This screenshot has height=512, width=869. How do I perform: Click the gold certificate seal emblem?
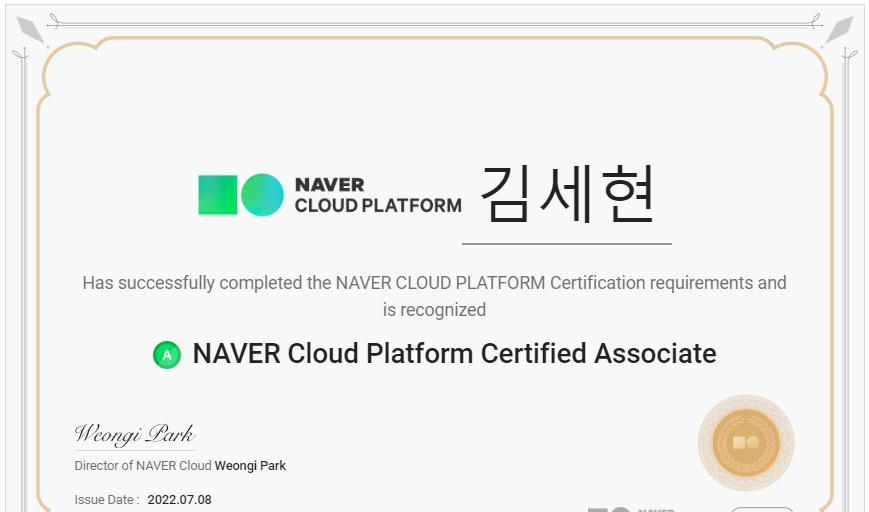tap(746, 443)
